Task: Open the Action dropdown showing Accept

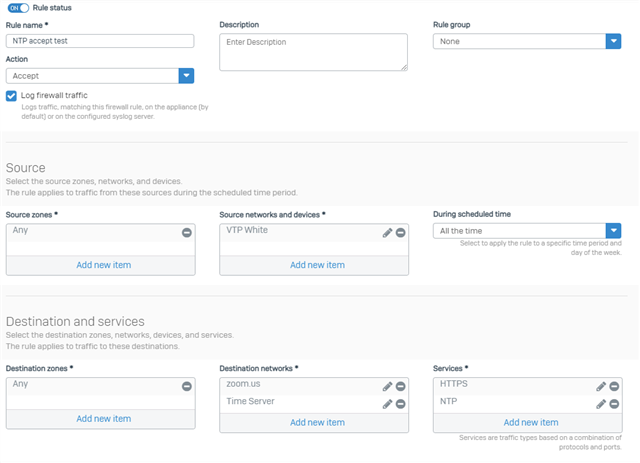Action: [x=100, y=76]
